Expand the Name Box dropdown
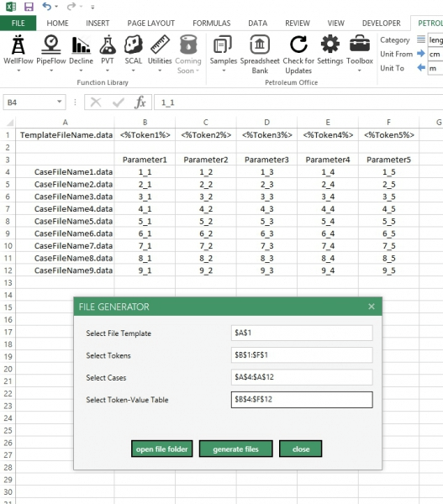 59,102
